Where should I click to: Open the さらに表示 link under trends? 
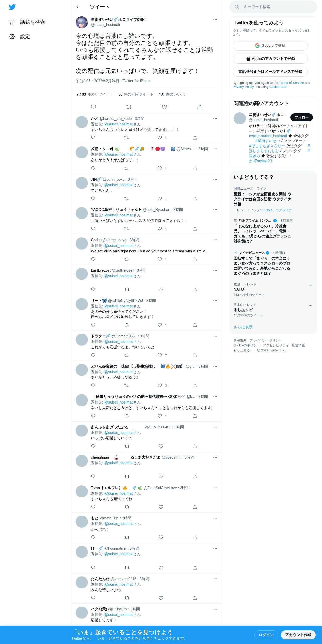(243, 327)
